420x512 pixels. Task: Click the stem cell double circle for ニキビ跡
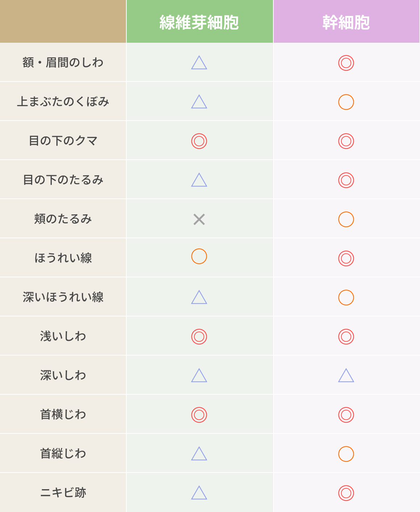point(346,493)
